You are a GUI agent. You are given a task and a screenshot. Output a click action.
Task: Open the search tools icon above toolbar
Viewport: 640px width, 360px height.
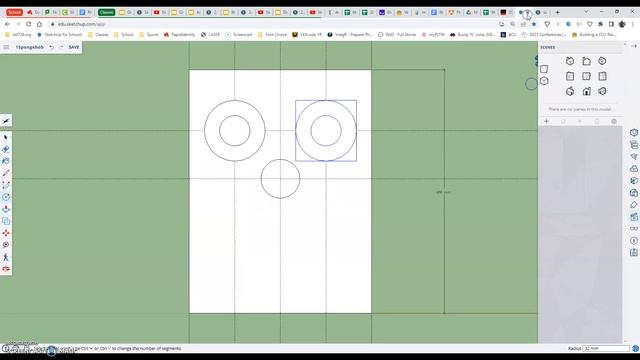pos(6,121)
